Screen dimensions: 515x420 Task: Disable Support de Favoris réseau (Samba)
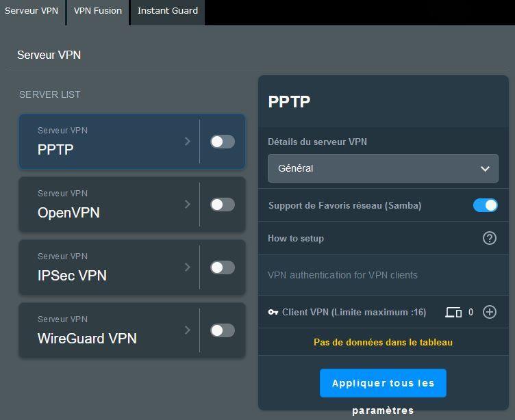(485, 205)
